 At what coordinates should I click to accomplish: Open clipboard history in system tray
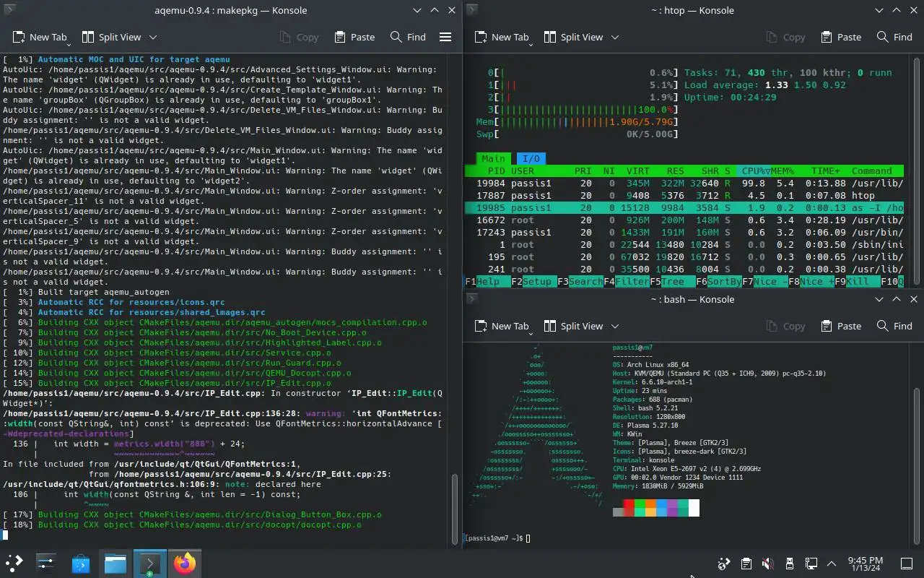pyautogui.click(x=746, y=564)
